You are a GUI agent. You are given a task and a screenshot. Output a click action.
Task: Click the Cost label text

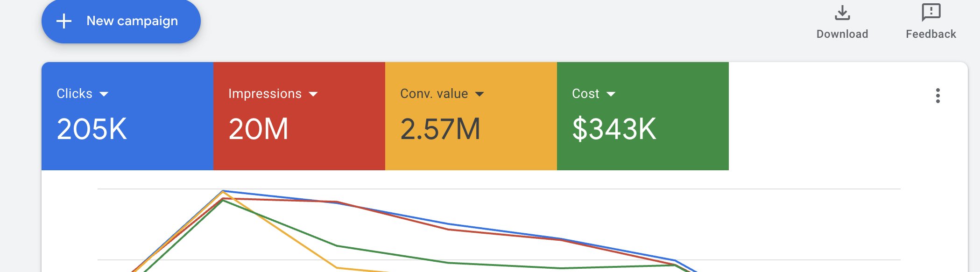click(585, 94)
